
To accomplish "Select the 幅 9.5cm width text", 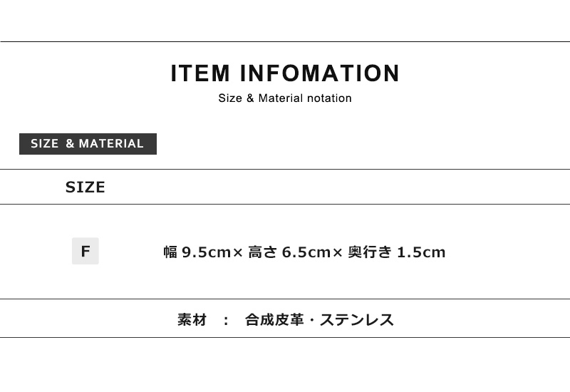I will 197,252.
